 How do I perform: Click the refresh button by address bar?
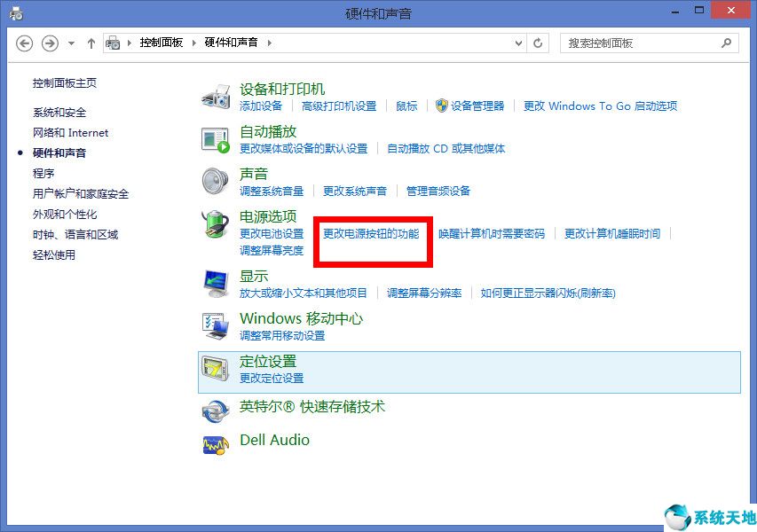538,43
